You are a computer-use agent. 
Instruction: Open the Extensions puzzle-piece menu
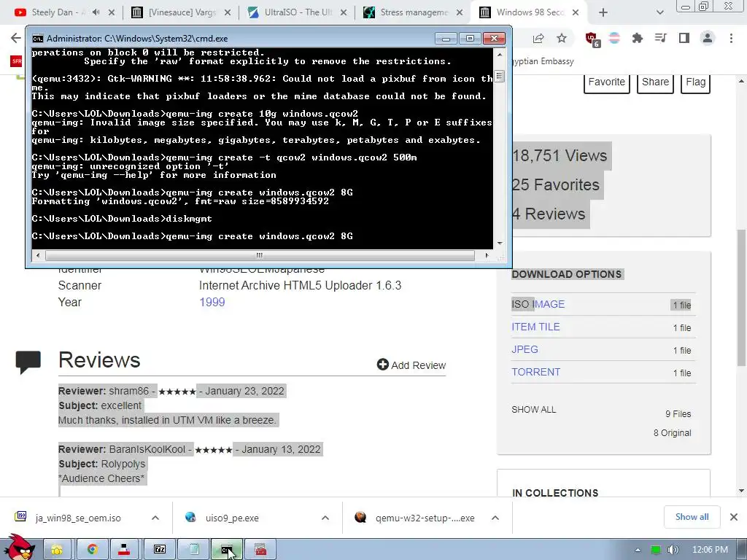638,38
